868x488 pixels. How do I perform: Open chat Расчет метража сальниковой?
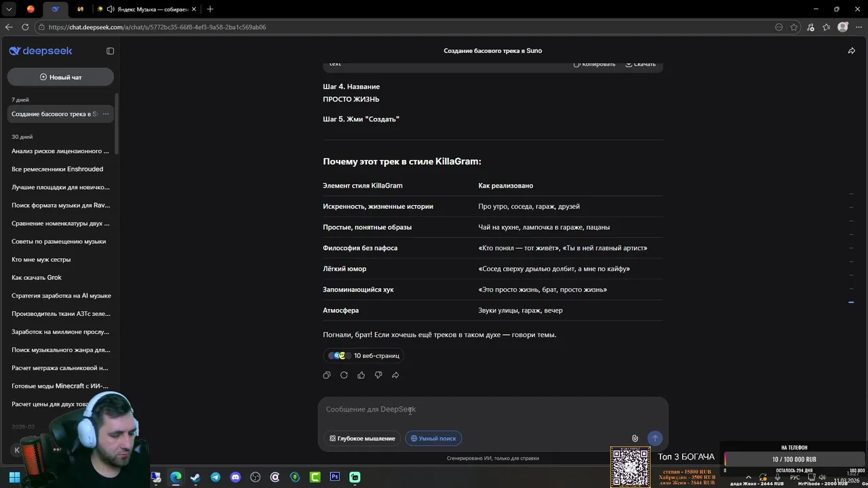click(x=60, y=368)
